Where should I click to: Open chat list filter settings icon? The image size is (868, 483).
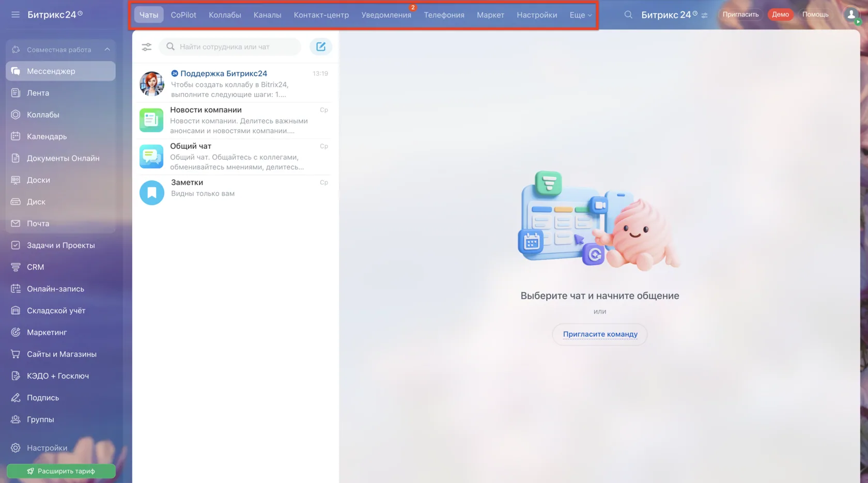(147, 47)
